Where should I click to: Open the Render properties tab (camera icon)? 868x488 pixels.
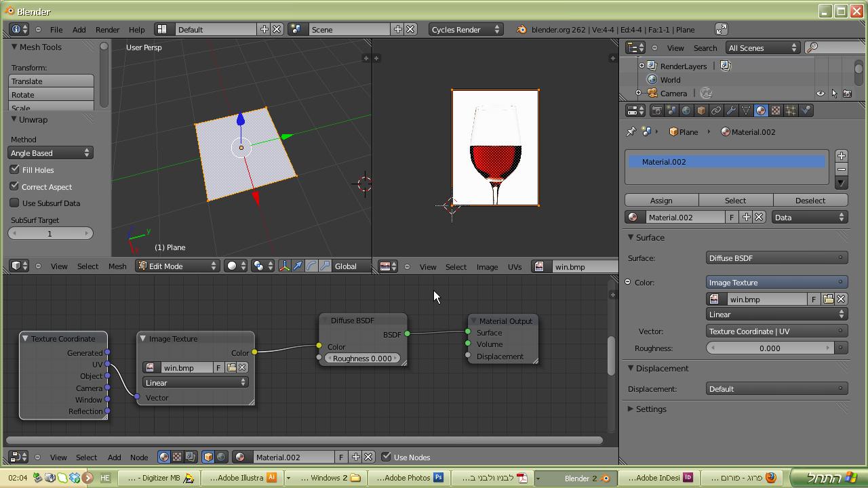coord(656,110)
